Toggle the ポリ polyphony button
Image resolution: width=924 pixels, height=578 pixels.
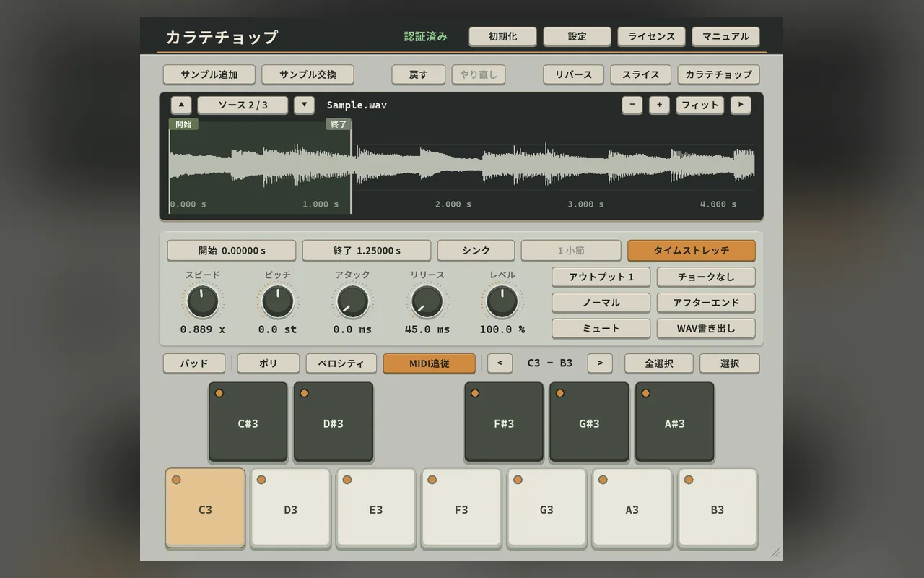pos(269,363)
